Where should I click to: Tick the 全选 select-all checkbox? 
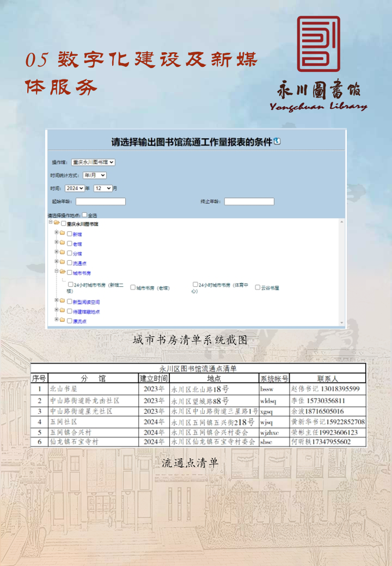(84, 215)
